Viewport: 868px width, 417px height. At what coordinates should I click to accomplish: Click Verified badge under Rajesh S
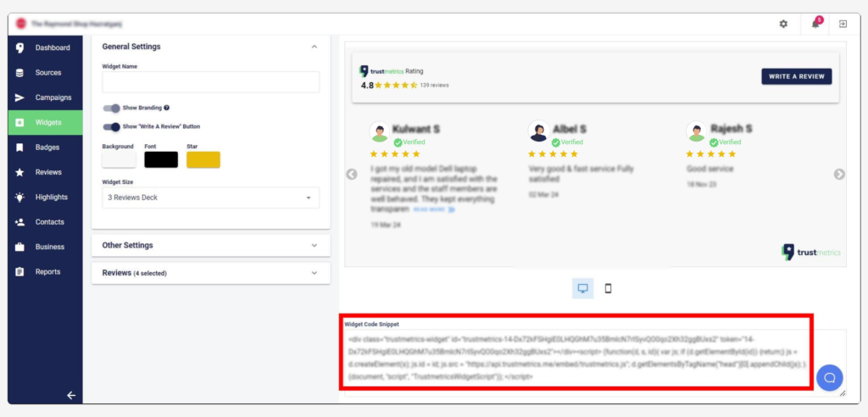coord(726,142)
